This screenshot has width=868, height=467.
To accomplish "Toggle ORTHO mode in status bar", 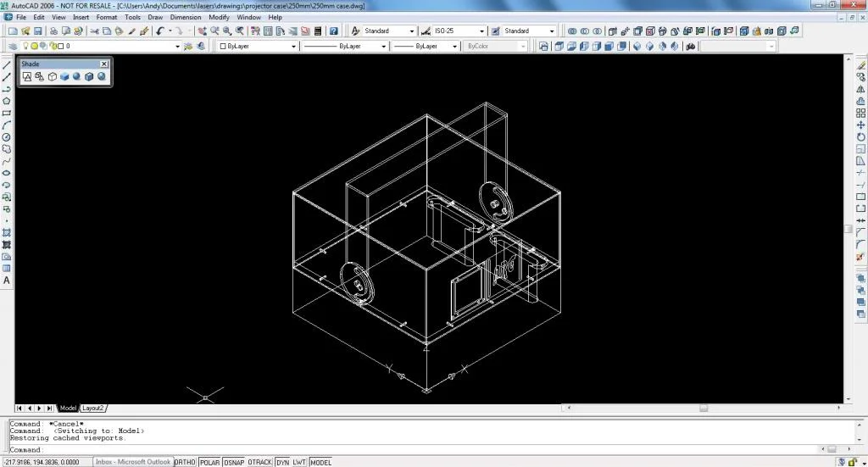I will click(185, 462).
